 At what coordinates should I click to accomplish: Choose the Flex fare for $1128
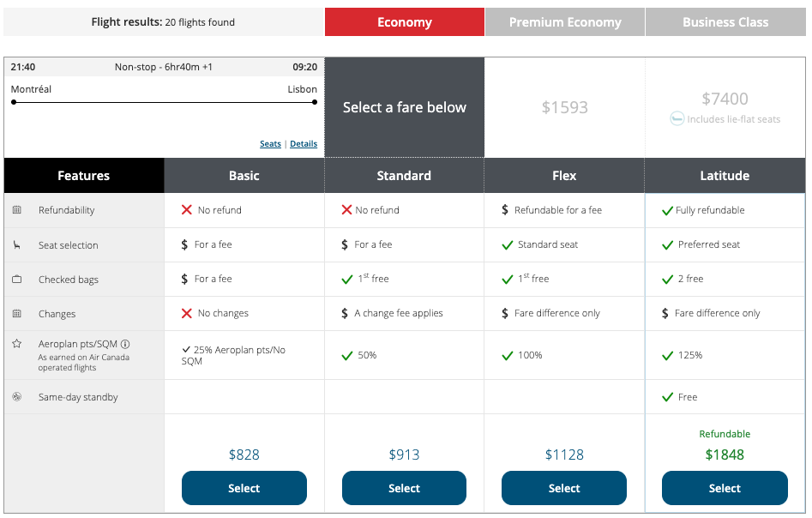coord(564,488)
